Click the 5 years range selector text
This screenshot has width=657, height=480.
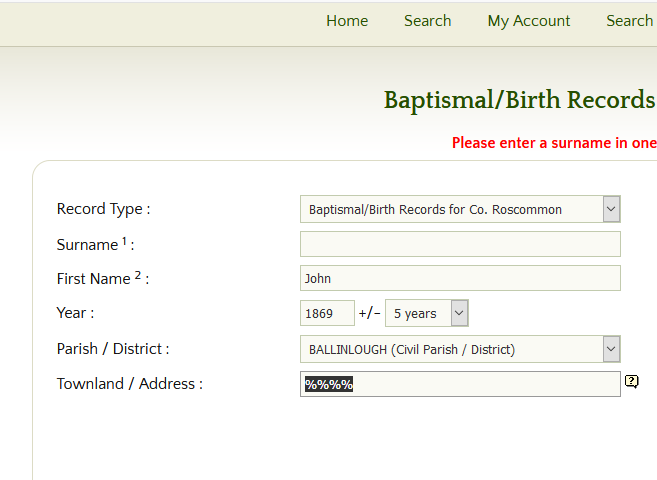pyautogui.click(x=415, y=313)
